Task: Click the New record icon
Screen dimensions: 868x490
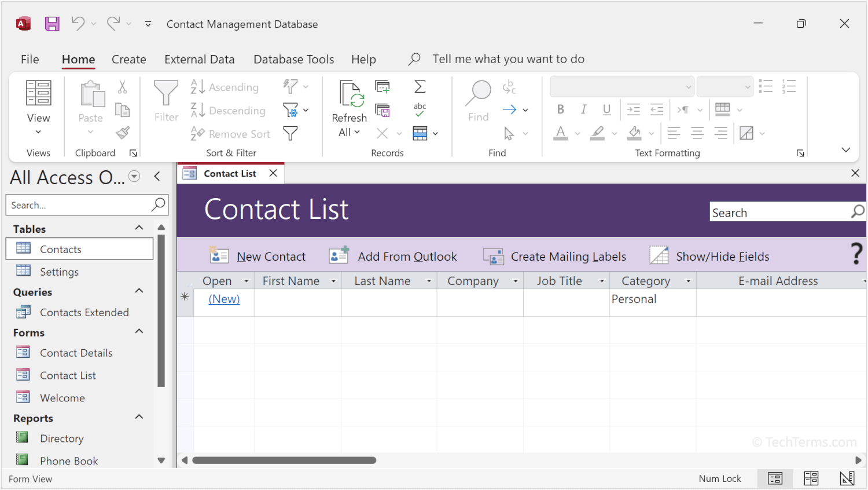Action: pos(382,87)
